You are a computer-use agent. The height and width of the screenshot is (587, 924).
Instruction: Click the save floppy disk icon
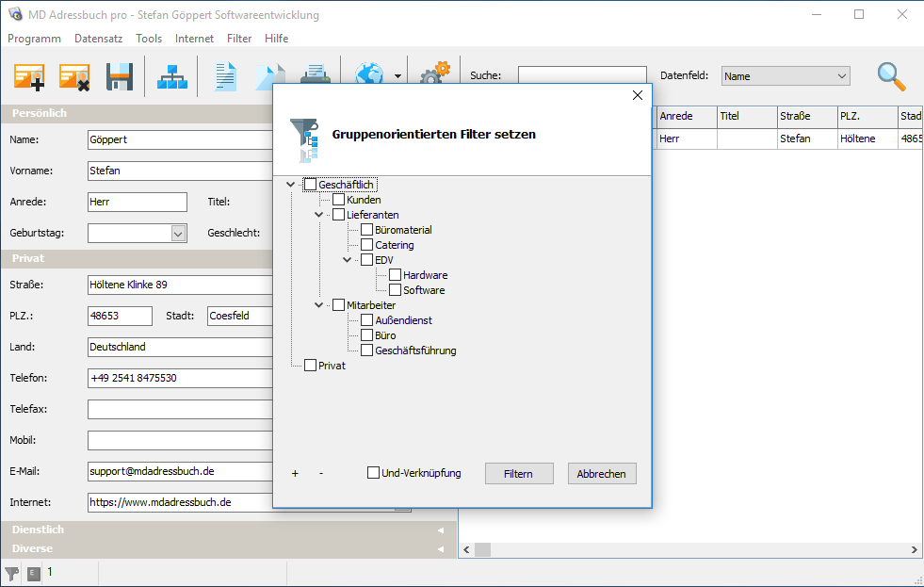(x=120, y=76)
